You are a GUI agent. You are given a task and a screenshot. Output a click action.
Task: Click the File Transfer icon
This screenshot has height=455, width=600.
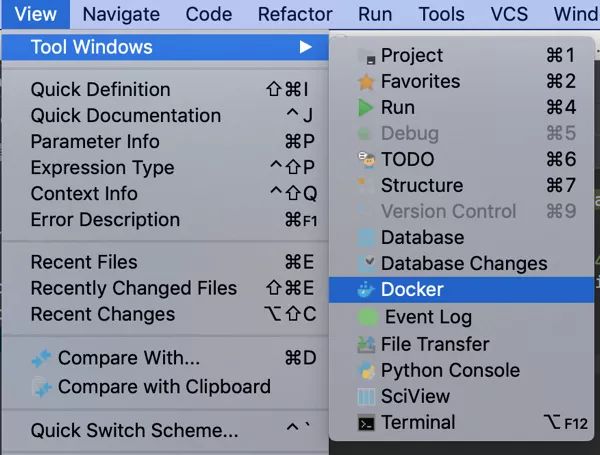click(366, 344)
